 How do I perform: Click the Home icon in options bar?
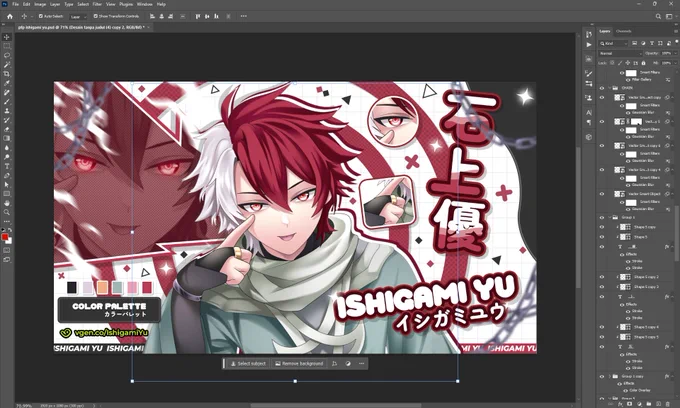click(x=10, y=16)
